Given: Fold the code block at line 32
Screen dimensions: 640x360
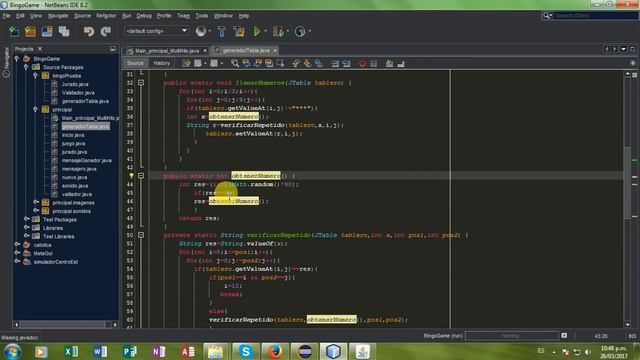Looking at the screenshot, I should 141,83.
